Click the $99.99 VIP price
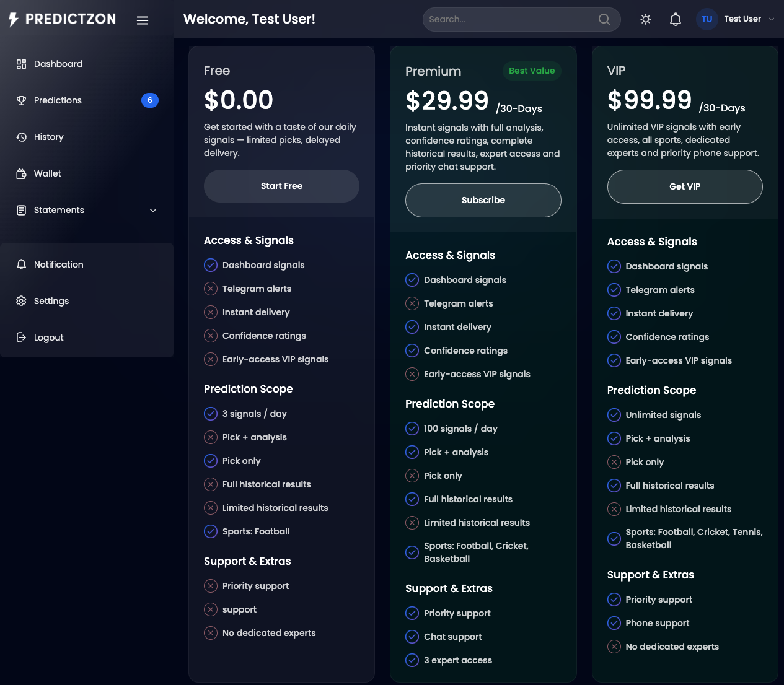 (x=650, y=100)
